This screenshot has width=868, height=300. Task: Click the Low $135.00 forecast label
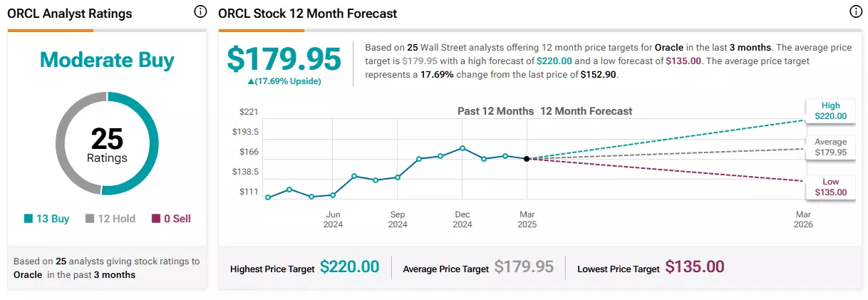[831, 187]
